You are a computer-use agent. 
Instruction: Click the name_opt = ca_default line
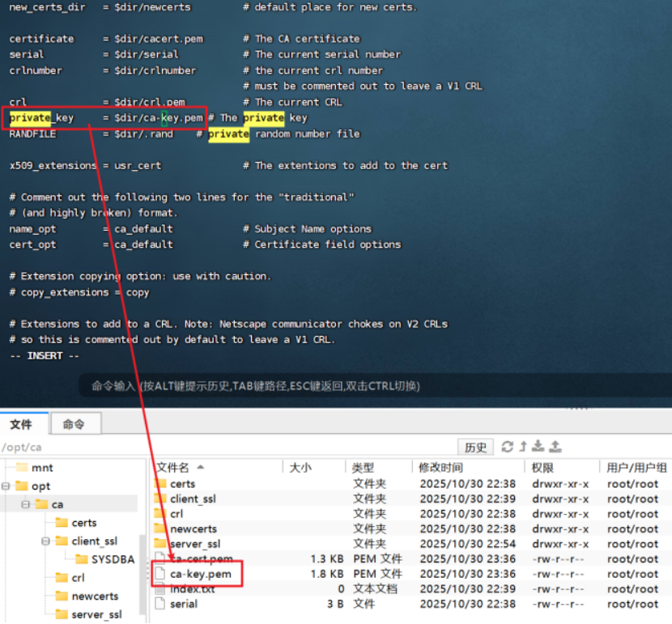(190, 229)
